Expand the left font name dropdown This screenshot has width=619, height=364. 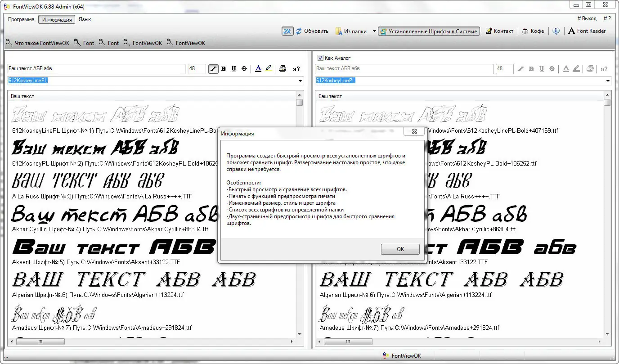300,81
